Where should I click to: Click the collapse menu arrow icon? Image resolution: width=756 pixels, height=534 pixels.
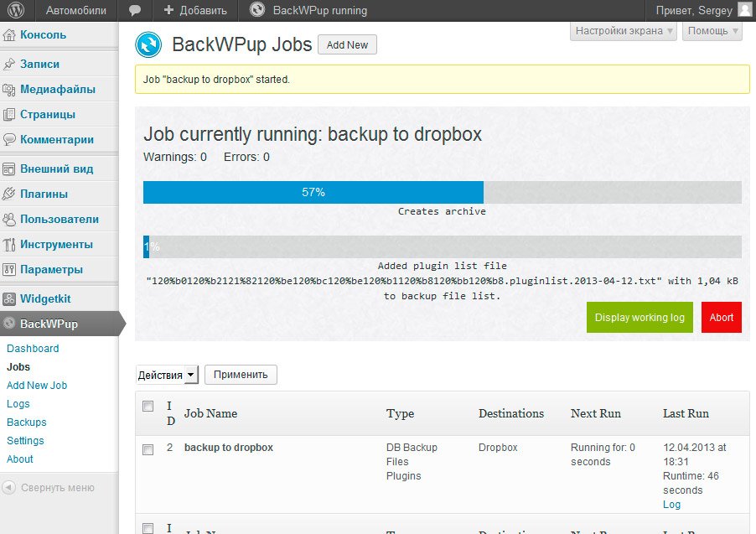[x=8, y=488]
